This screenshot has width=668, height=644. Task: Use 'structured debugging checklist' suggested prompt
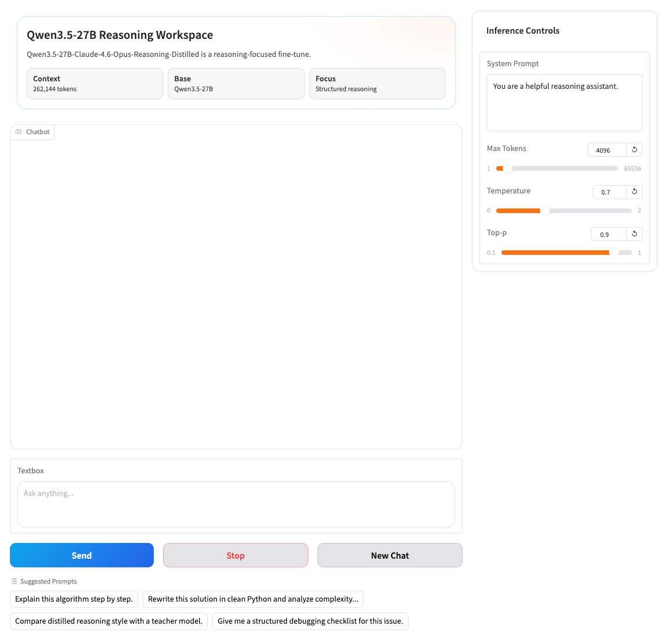(310, 621)
